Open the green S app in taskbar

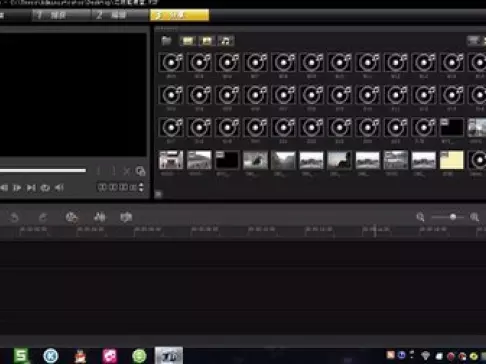click(21, 356)
